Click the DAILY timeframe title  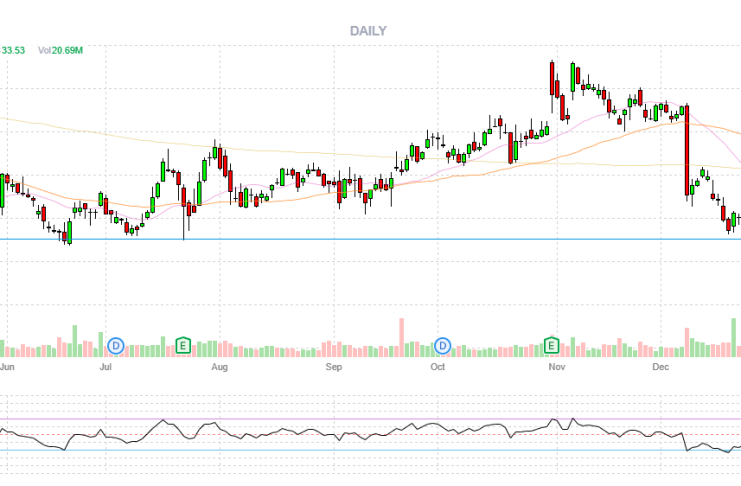[368, 31]
